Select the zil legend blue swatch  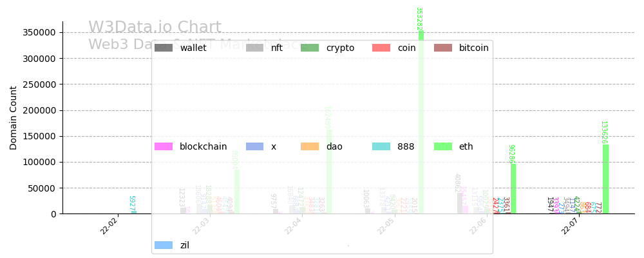[164, 245]
